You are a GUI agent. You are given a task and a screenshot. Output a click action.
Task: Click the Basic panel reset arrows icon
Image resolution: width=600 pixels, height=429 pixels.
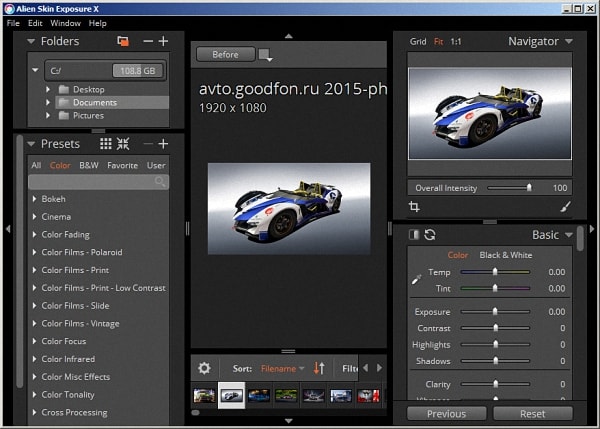coord(430,235)
